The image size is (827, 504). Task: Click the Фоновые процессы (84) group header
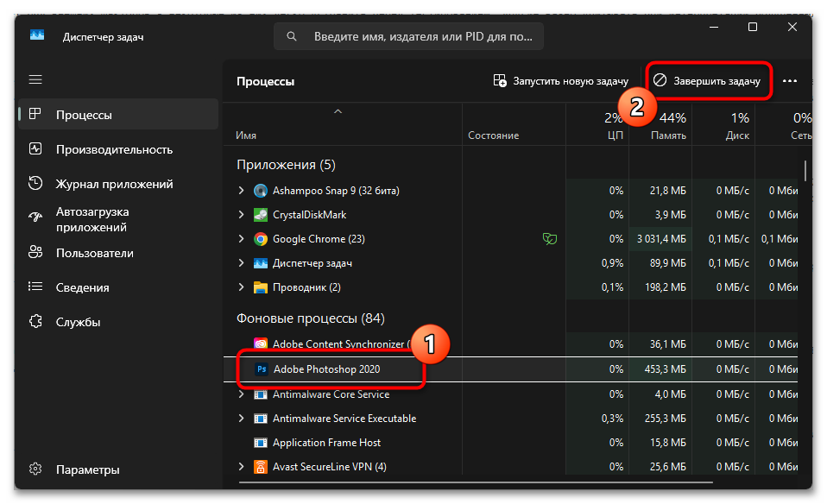310,318
